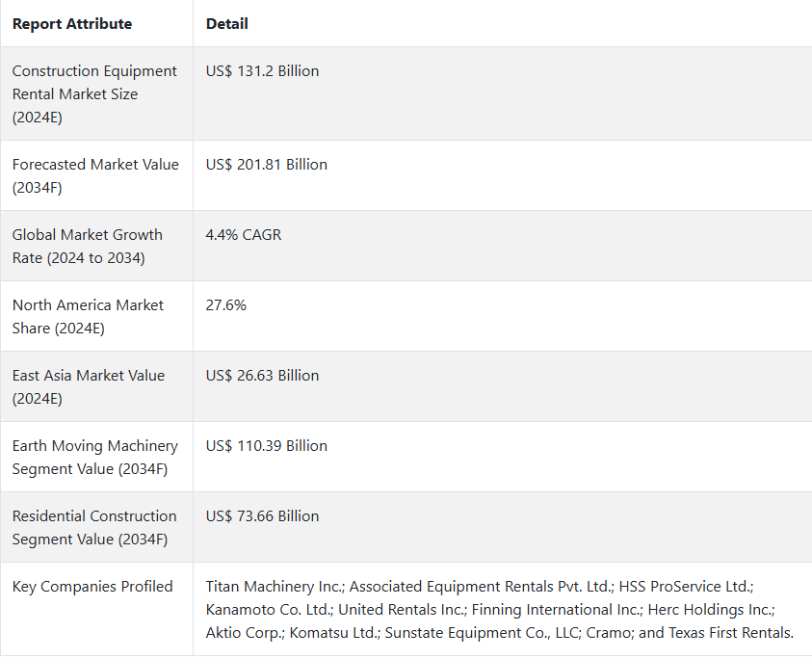Click the US$ 201.81 Billion value
The image size is (812, 659).
(266, 165)
